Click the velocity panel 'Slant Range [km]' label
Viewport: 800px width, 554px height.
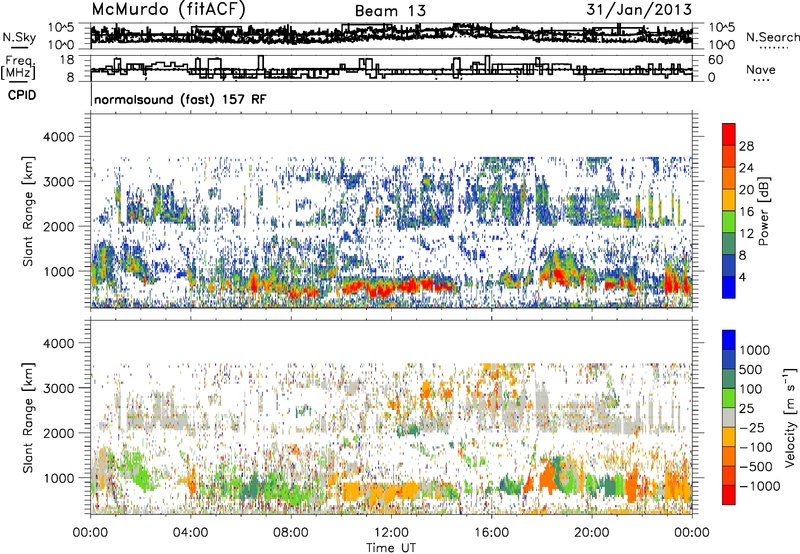pyautogui.click(x=28, y=417)
